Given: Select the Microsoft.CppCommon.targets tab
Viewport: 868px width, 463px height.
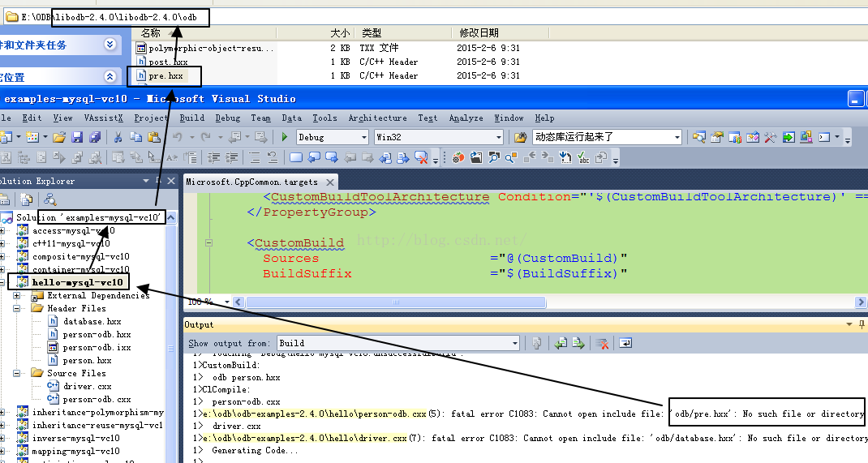Looking at the screenshot, I should click(251, 182).
